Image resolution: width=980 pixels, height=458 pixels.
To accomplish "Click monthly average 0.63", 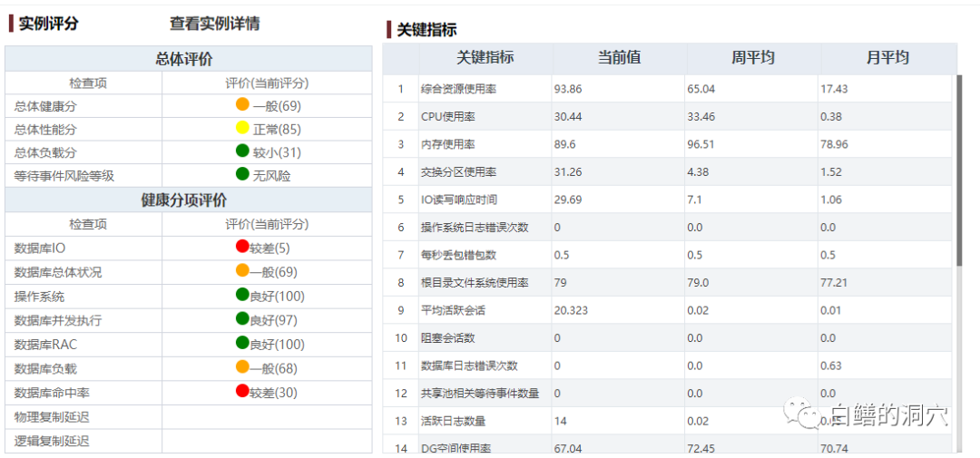I will click(x=830, y=365).
